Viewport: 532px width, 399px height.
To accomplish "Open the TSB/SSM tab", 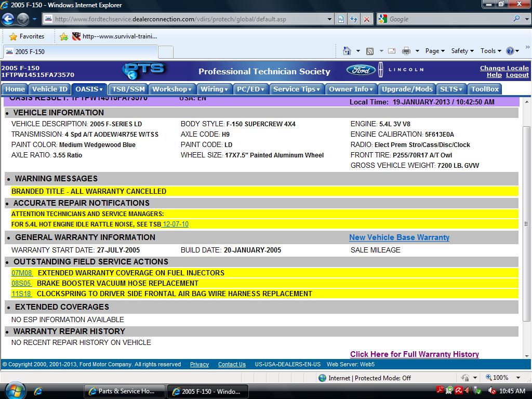I will [128, 89].
